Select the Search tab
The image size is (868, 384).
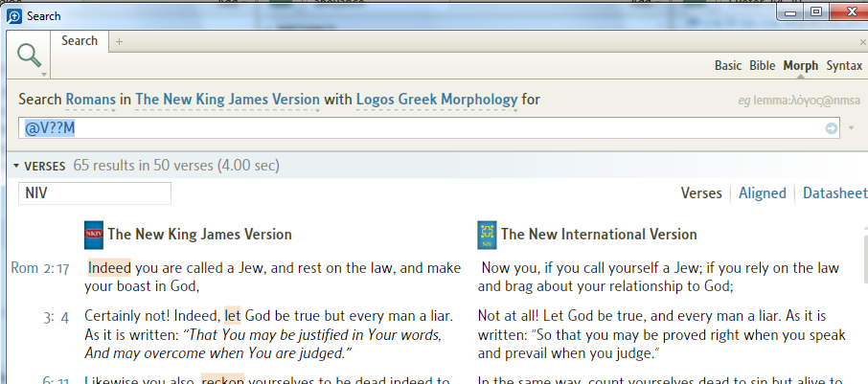coord(80,41)
